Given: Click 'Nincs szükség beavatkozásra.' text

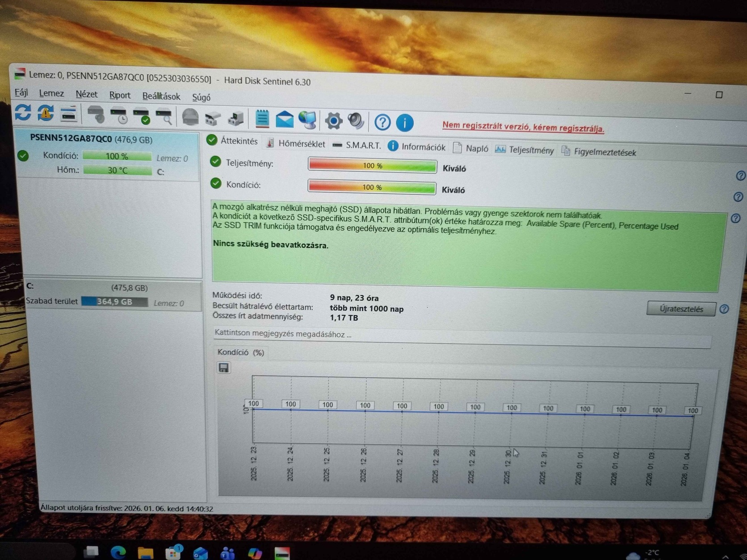Looking at the screenshot, I should point(271,244).
